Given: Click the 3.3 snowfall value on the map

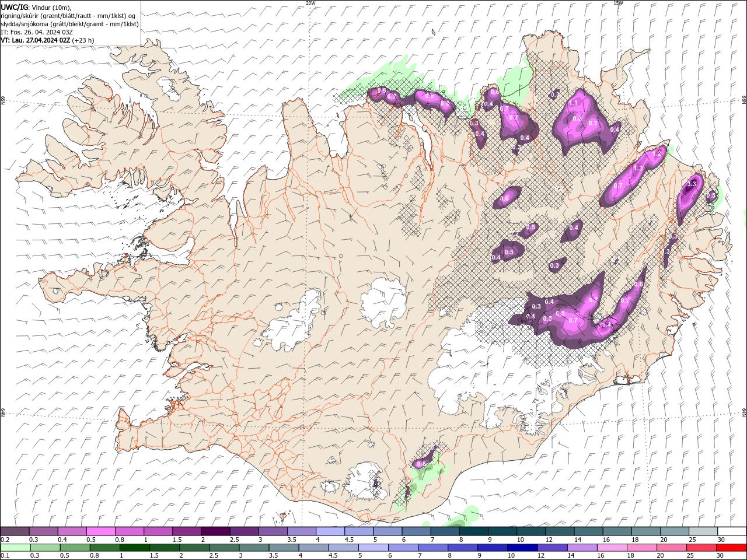Looking at the screenshot, I should pos(692,184).
